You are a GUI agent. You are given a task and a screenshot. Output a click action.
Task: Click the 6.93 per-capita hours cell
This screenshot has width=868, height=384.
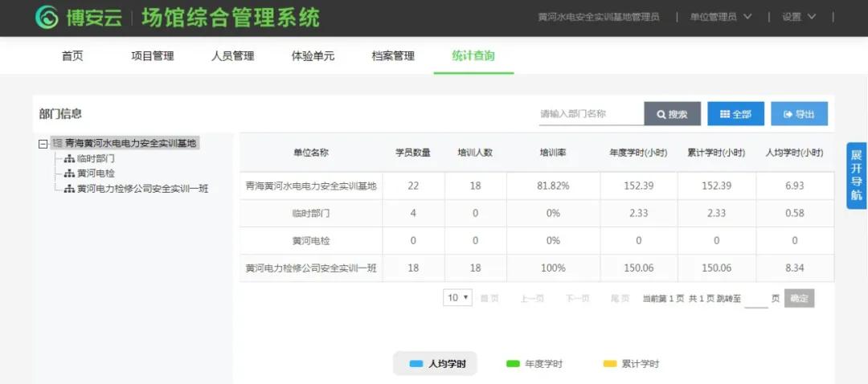[x=794, y=186]
